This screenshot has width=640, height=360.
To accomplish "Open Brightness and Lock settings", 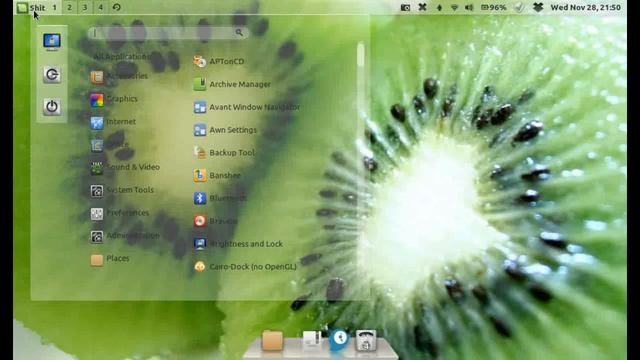I will 238,244.
